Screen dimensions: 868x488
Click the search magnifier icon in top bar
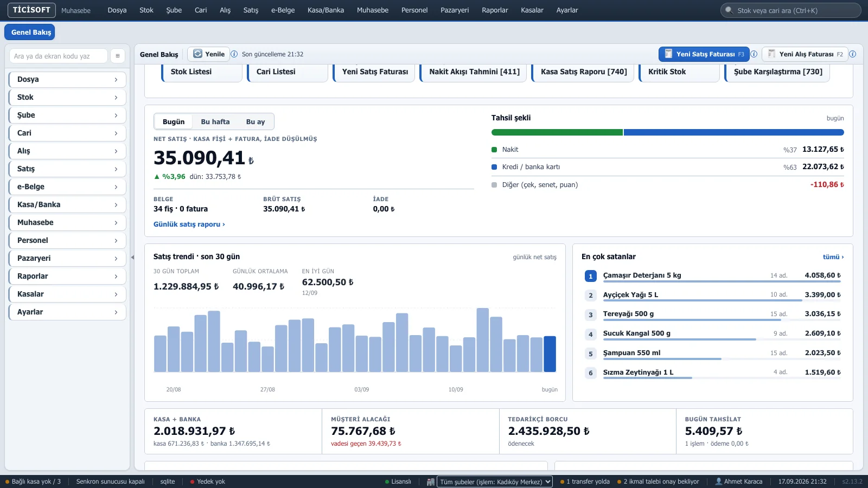729,10
